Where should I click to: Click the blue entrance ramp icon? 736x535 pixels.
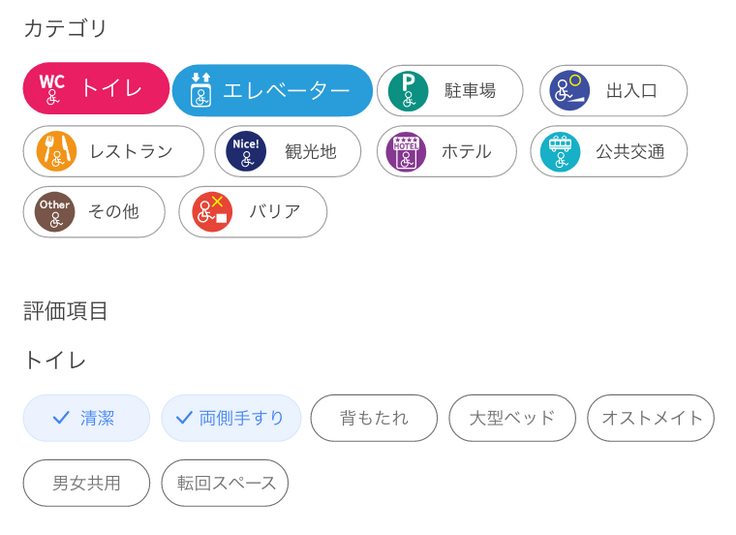[570, 91]
